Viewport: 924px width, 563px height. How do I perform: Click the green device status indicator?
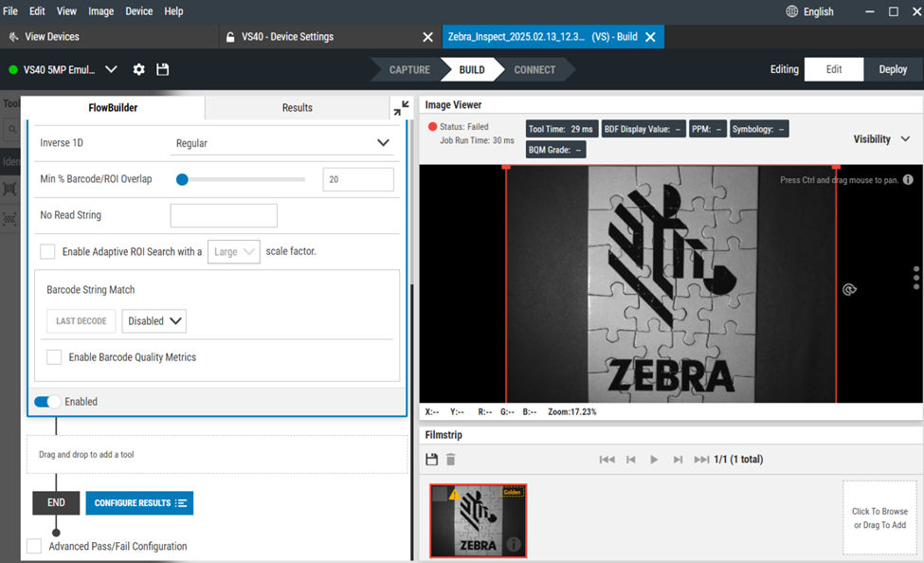(13, 69)
